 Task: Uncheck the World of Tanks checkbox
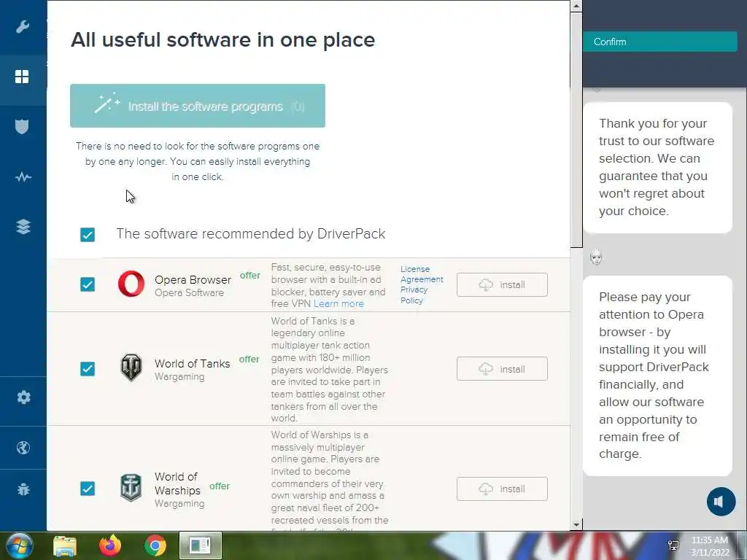[88, 368]
